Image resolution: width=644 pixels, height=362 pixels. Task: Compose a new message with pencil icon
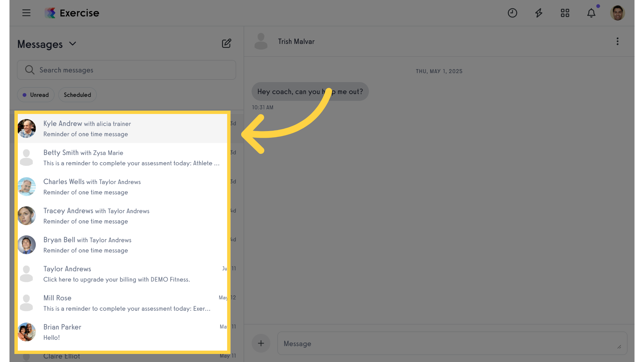226,43
